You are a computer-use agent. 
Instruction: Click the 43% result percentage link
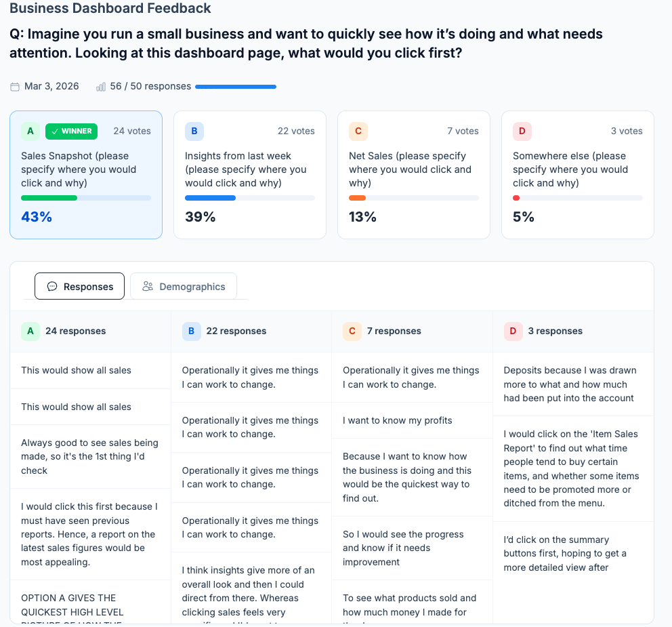pyautogui.click(x=37, y=217)
